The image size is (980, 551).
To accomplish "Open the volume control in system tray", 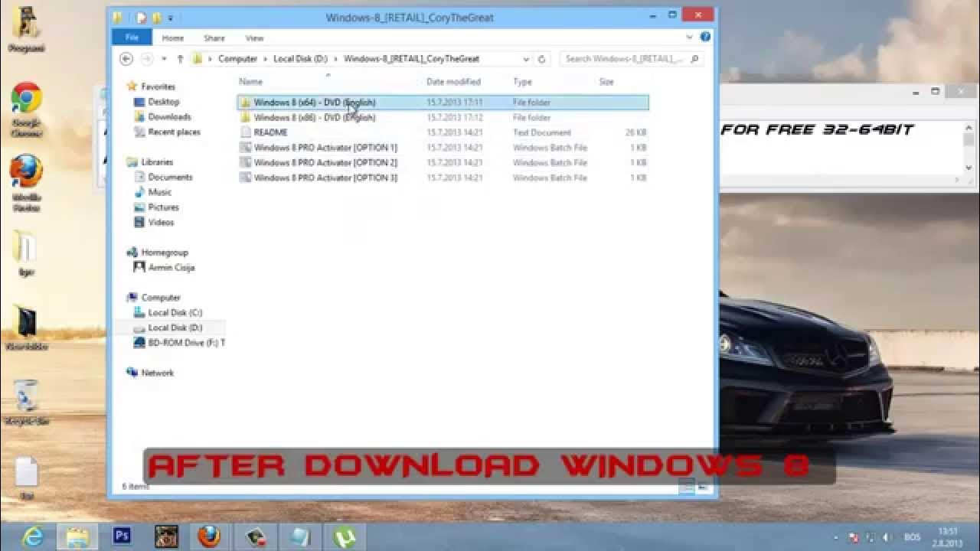I will 887,538.
